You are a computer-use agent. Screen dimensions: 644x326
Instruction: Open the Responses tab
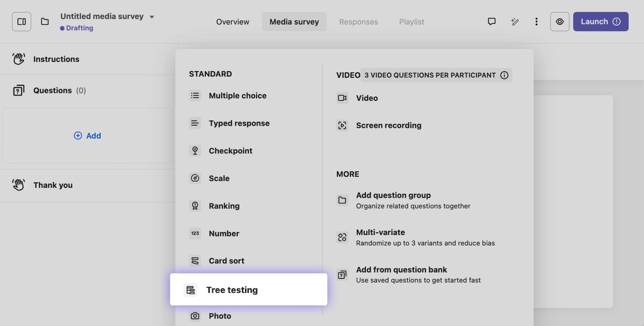click(358, 22)
